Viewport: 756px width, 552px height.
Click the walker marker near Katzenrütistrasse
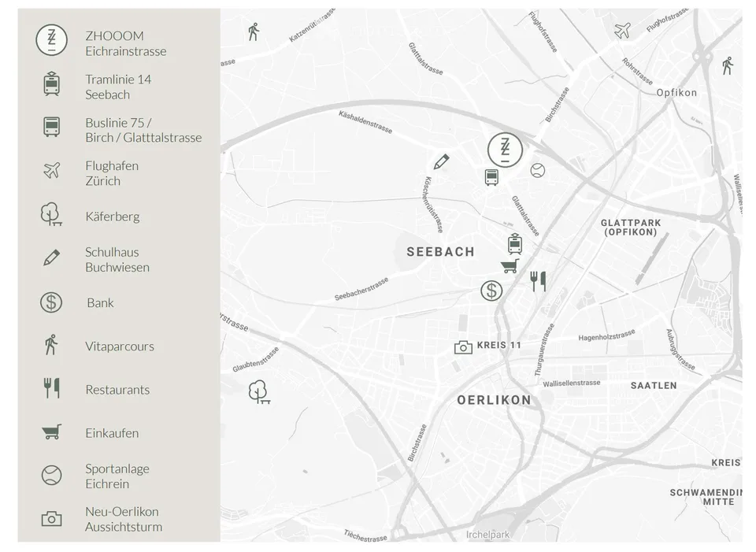[x=254, y=31]
